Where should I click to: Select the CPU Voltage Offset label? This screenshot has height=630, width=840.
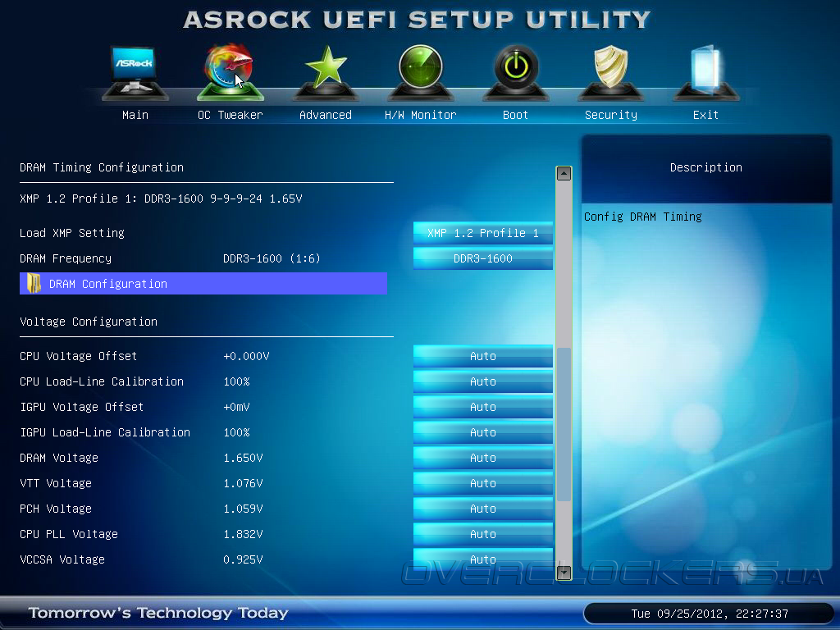(78, 356)
